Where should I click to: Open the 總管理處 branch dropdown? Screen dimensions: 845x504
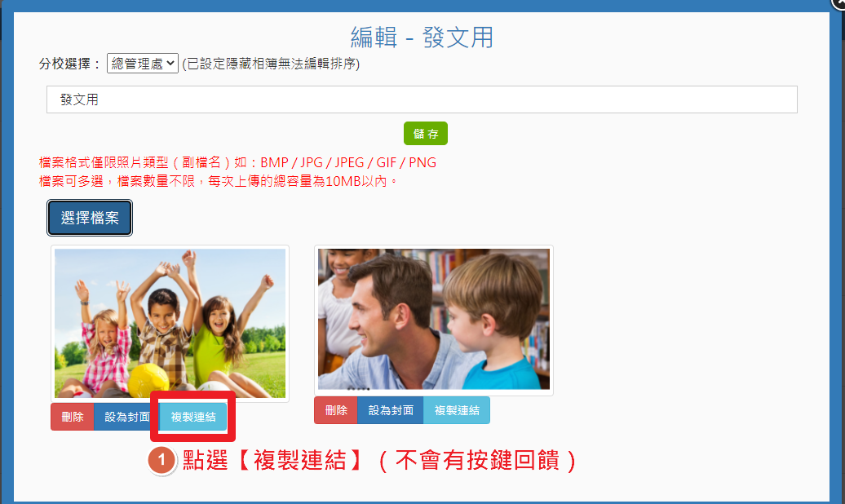point(142,64)
